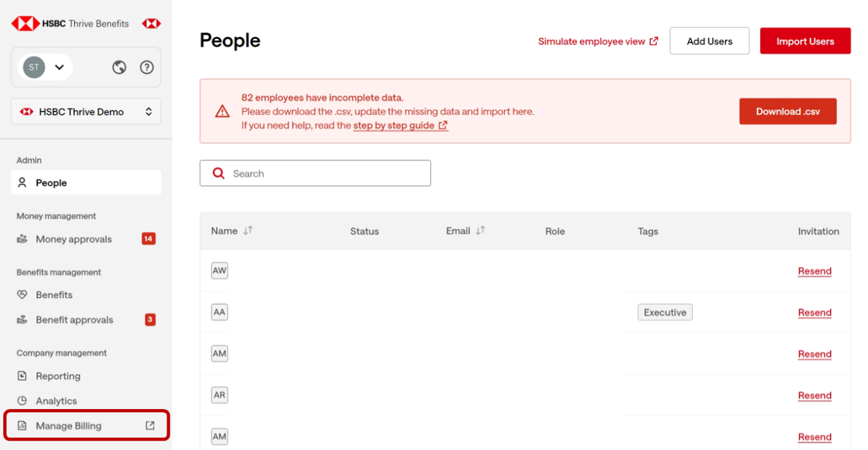Click the Import Users button
This screenshot has height=450, width=868.
pos(805,40)
